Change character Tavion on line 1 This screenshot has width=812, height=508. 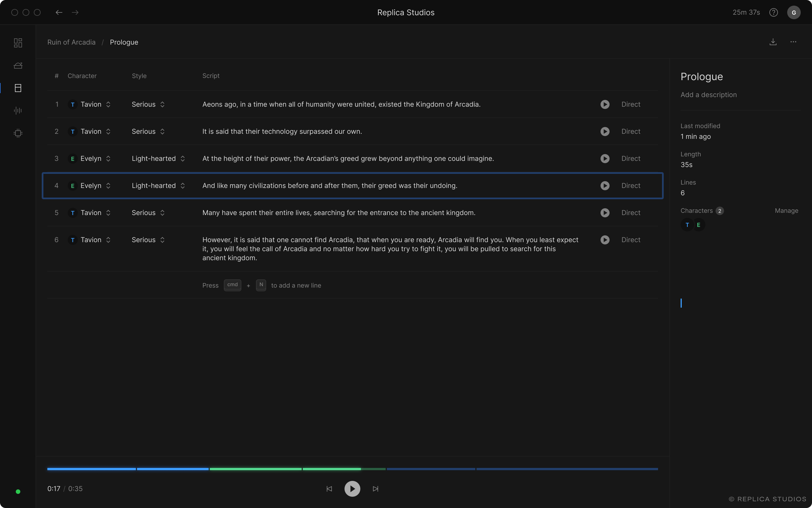[x=90, y=104]
